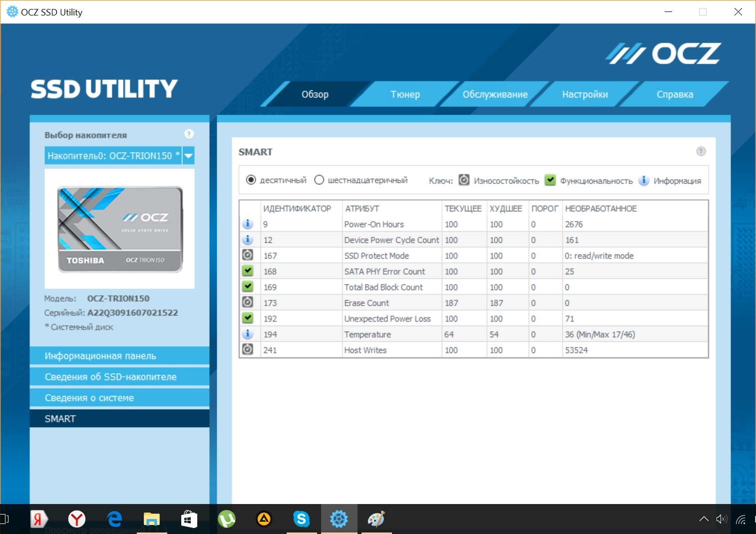Open the network icon in system tray
Image resolution: width=756 pixels, height=534 pixels.
click(741, 520)
